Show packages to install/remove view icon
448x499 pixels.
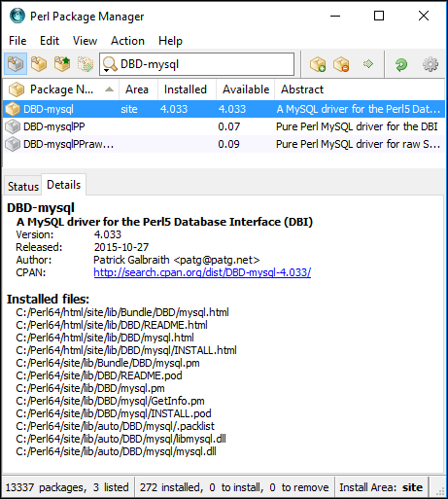86,64
